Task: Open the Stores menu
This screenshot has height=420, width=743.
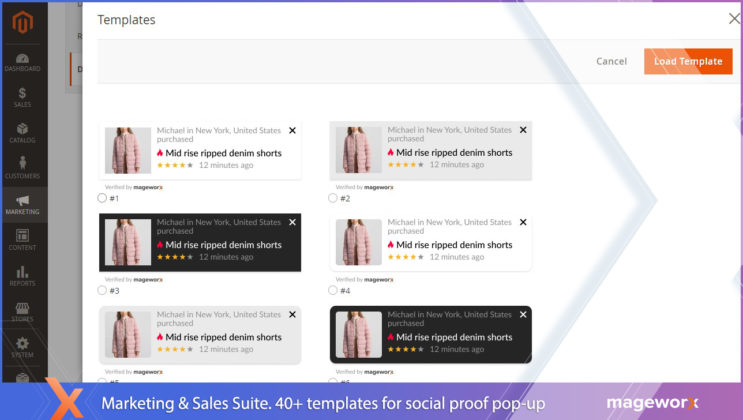Action: pyautogui.click(x=22, y=312)
